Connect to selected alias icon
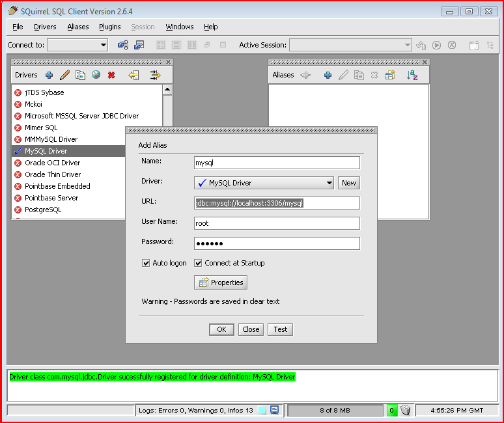The image size is (504, 423). [x=305, y=75]
